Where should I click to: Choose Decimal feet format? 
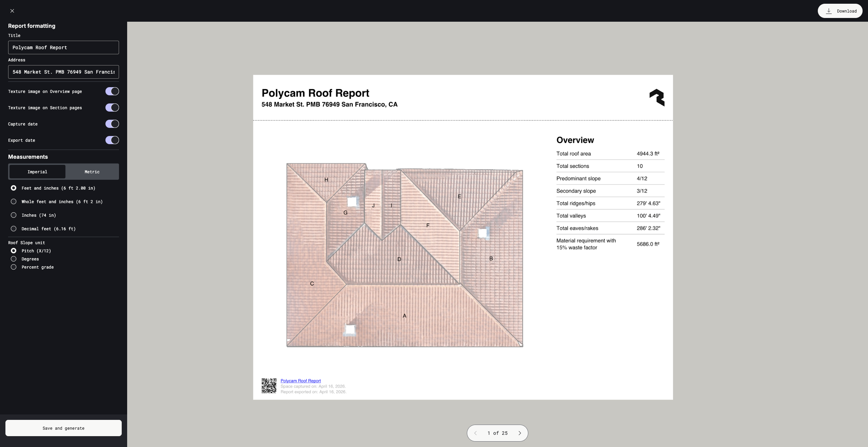14,229
